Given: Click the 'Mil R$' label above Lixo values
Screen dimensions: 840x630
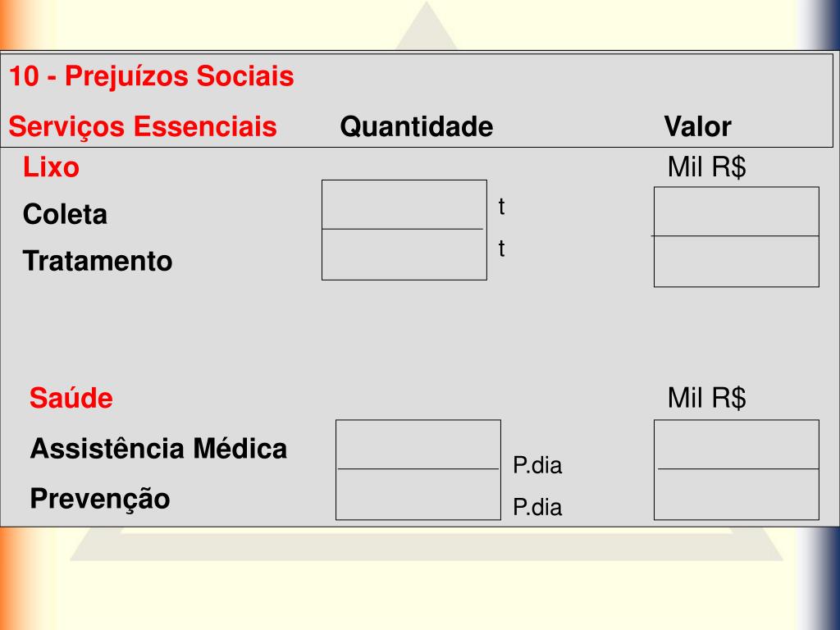Looking at the screenshot, I should click(706, 167).
